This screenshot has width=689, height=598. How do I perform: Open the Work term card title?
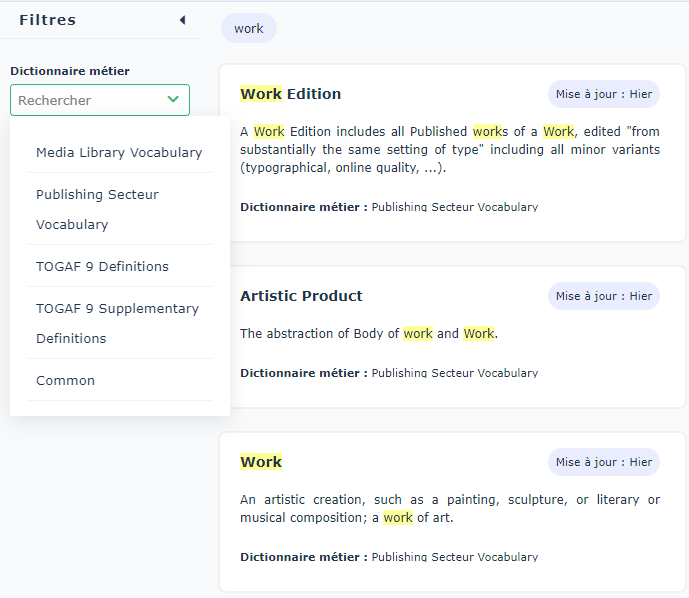coord(261,462)
